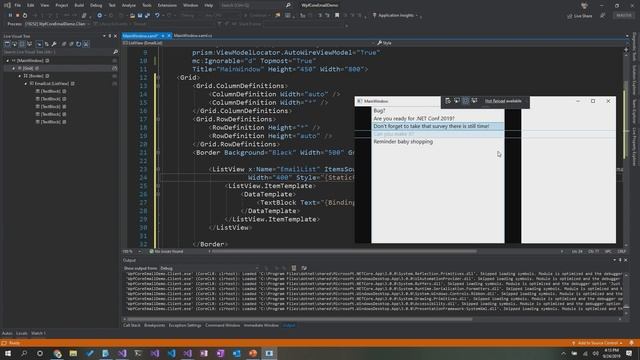Focus the Search Live Visual Tree field
Screen dimensions: 640x360
(x=57, y=52)
